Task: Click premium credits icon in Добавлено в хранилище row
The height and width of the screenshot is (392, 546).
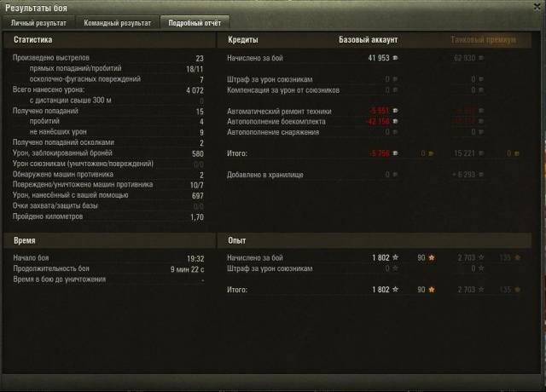Action: (481, 174)
